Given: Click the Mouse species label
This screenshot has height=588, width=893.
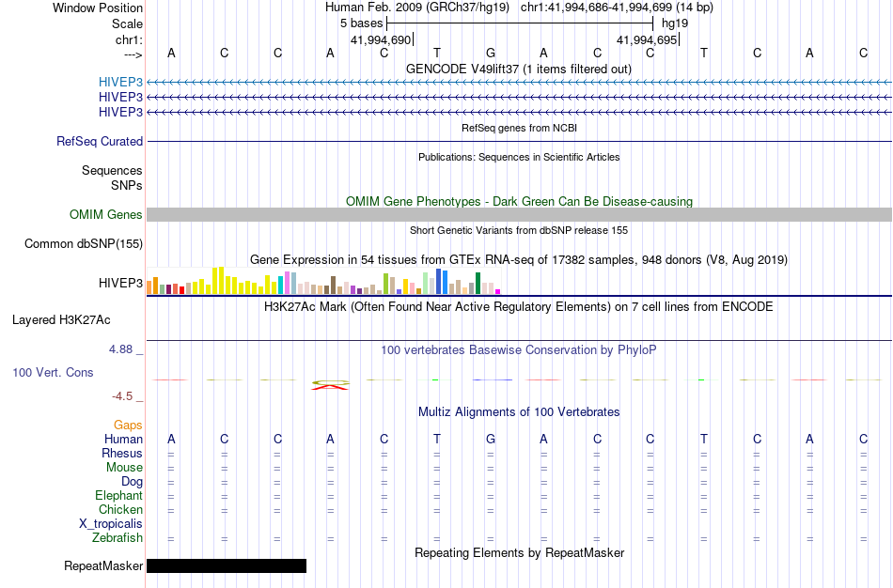Looking at the screenshot, I should coord(124,468).
